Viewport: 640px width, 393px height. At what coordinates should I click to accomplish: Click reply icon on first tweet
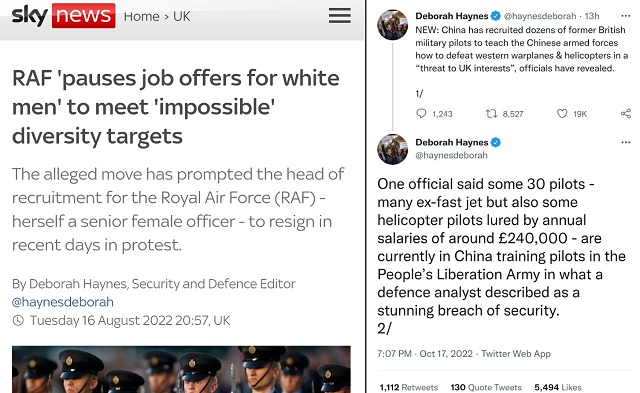pyautogui.click(x=421, y=113)
